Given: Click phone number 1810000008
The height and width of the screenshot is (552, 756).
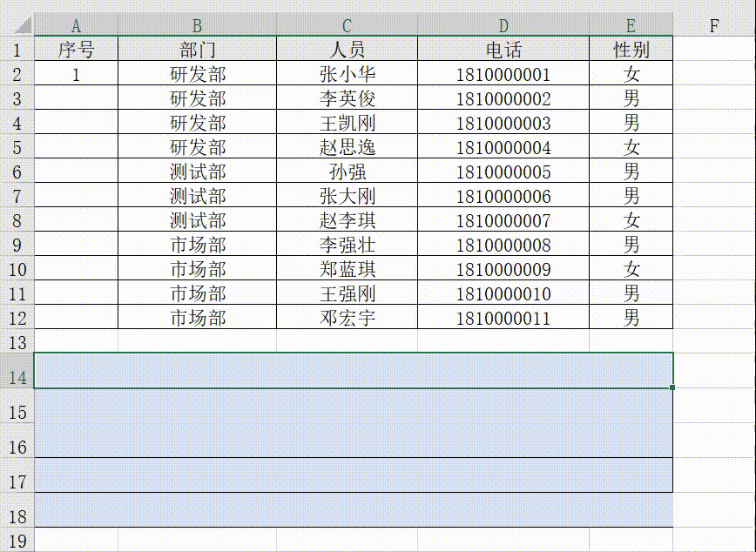Looking at the screenshot, I should click(503, 244).
